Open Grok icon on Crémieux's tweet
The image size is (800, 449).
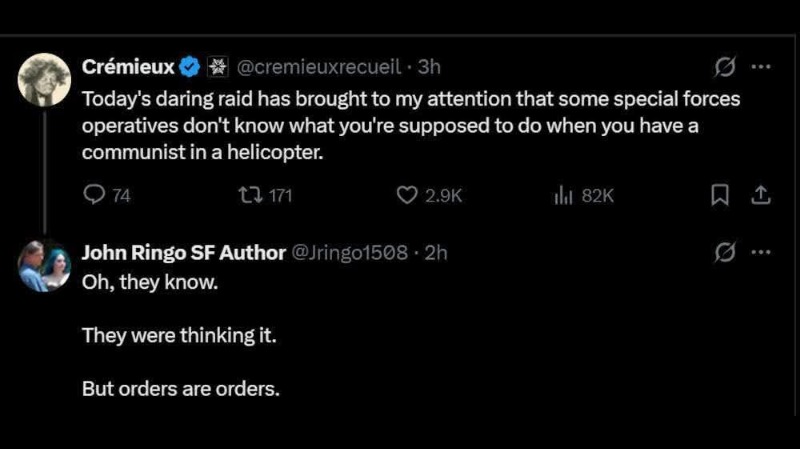(720, 67)
